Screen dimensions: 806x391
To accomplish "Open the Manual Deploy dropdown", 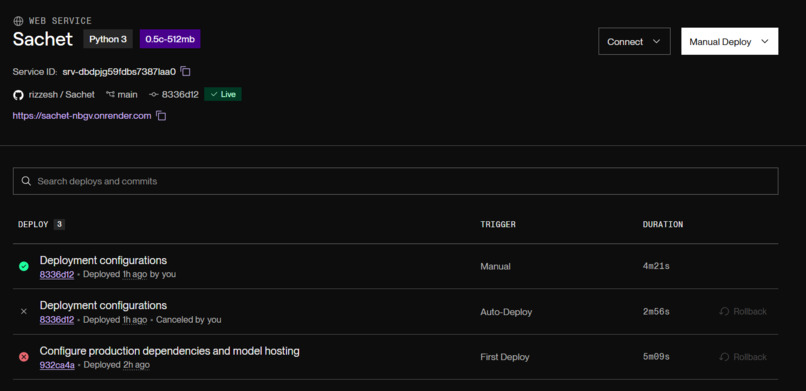I will [x=729, y=41].
